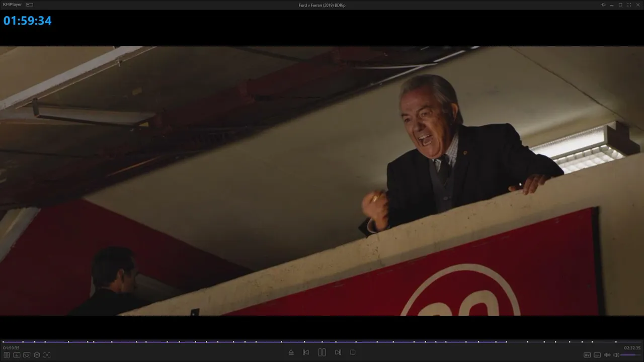
Task: Adjust the volume slider
Action: tap(631, 355)
